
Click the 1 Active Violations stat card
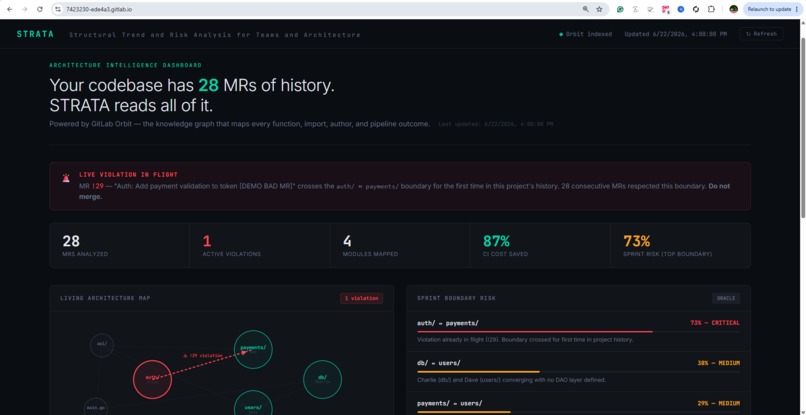pos(260,245)
